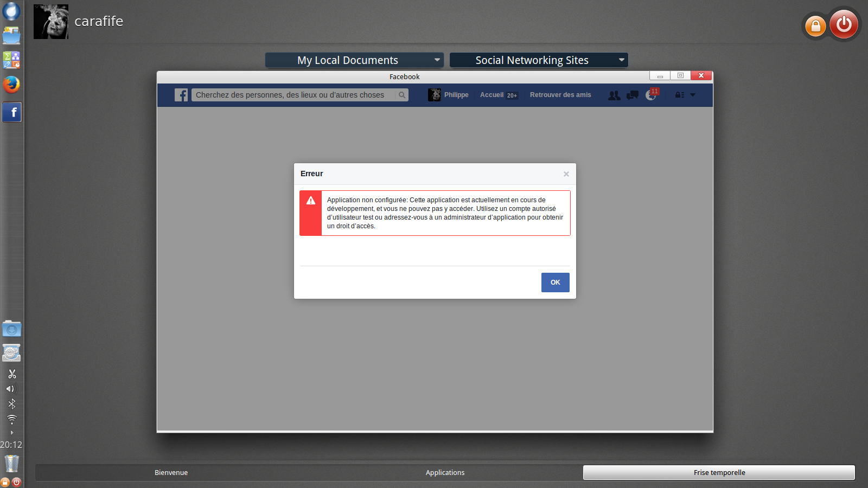Open the privacy shortcuts lock icon
The height and width of the screenshot is (488, 868).
pos(679,95)
